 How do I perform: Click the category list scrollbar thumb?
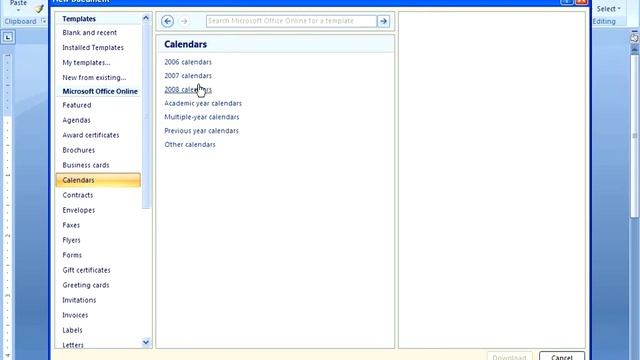(146, 116)
